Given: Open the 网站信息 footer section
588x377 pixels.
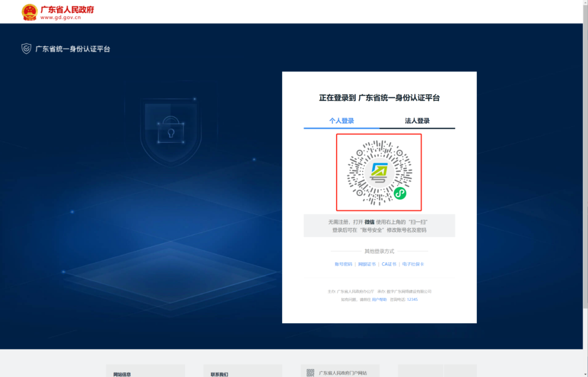Looking at the screenshot, I should click(122, 374).
